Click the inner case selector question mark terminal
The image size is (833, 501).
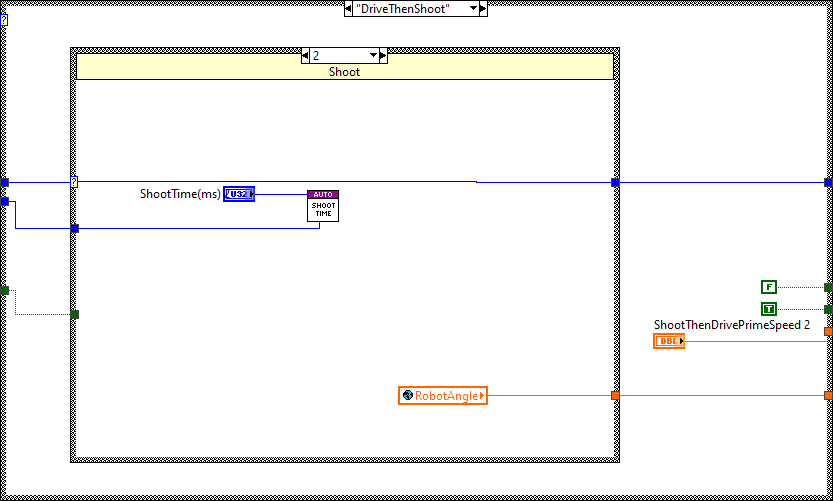74,182
